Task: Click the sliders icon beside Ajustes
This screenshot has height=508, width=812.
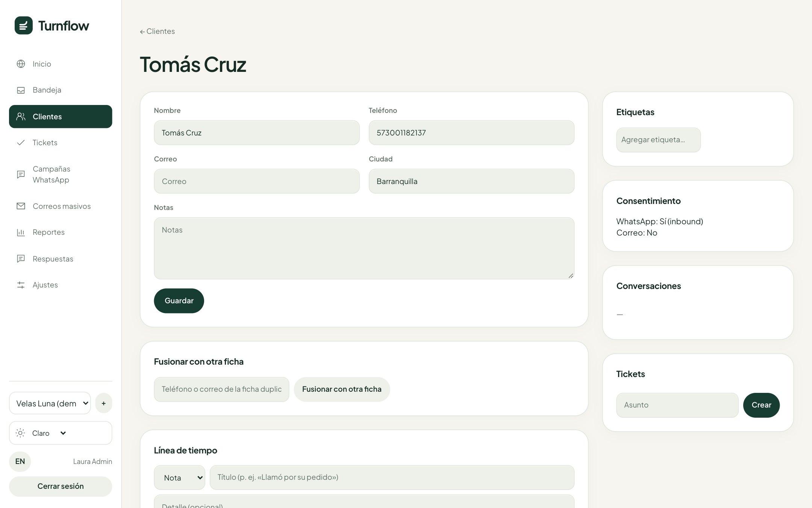Action: 21,285
